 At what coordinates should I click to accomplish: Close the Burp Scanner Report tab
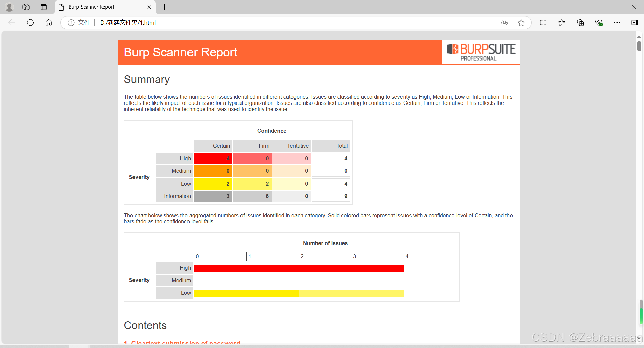(x=149, y=7)
